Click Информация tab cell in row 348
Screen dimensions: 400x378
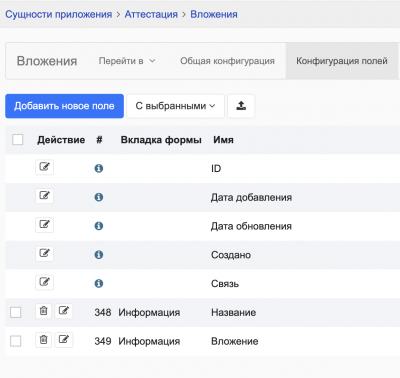pyautogui.click(x=149, y=313)
